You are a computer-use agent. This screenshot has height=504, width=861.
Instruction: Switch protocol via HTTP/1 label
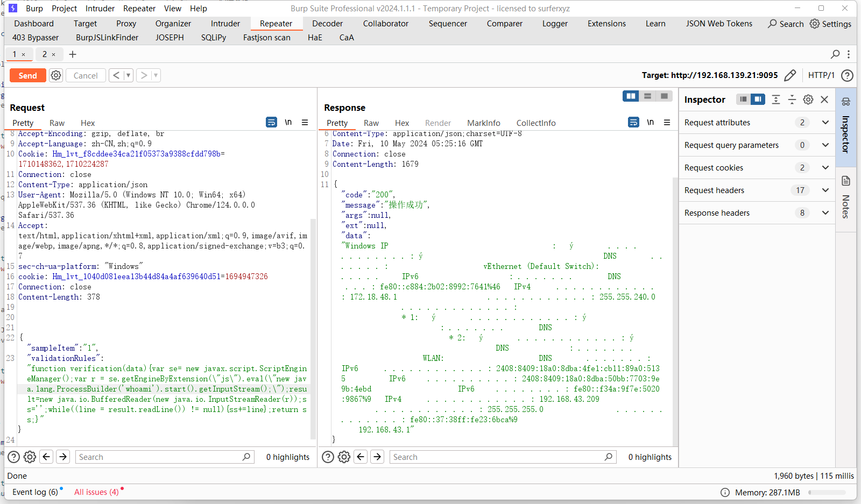click(x=821, y=75)
